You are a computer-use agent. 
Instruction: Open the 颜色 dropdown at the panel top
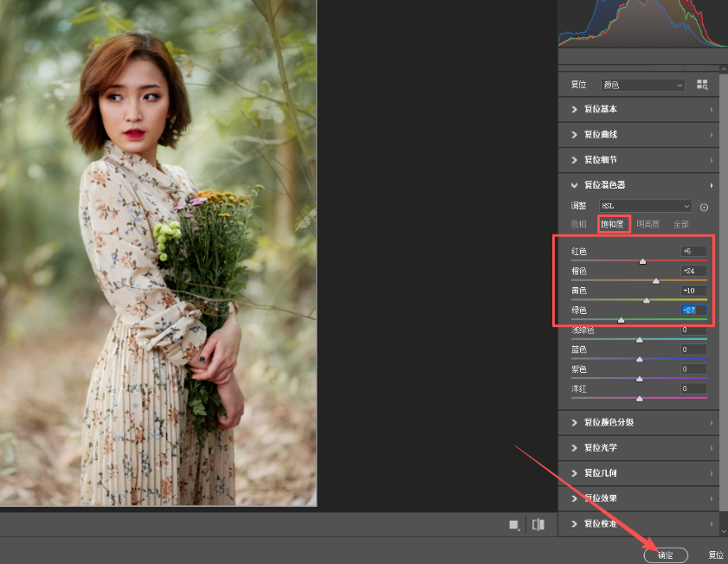click(x=642, y=85)
